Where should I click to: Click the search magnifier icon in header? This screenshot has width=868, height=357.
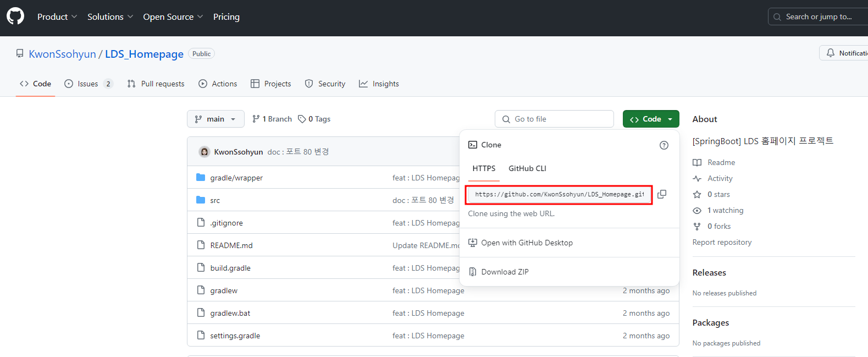coord(777,17)
